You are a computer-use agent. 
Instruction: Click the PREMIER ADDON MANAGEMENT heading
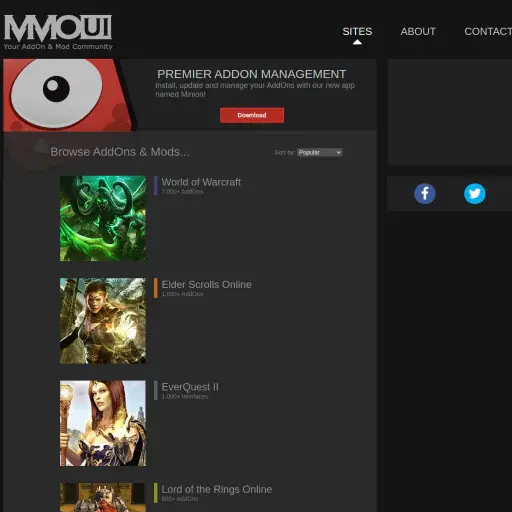pyautogui.click(x=252, y=74)
